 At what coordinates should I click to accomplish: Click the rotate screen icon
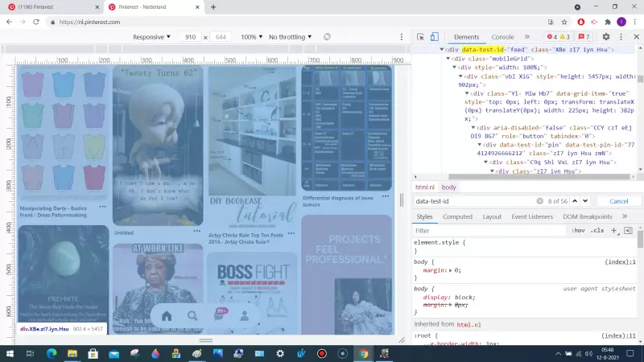[x=328, y=37]
